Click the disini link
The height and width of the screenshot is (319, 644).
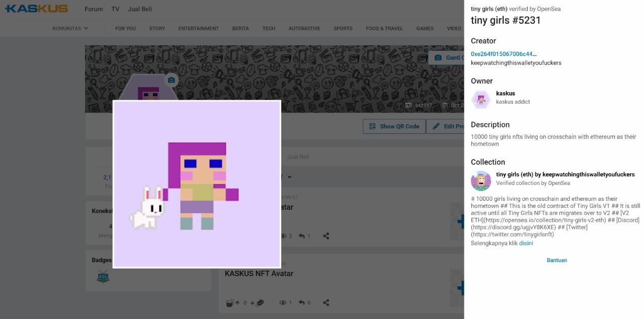pyautogui.click(x=526, y=243)
